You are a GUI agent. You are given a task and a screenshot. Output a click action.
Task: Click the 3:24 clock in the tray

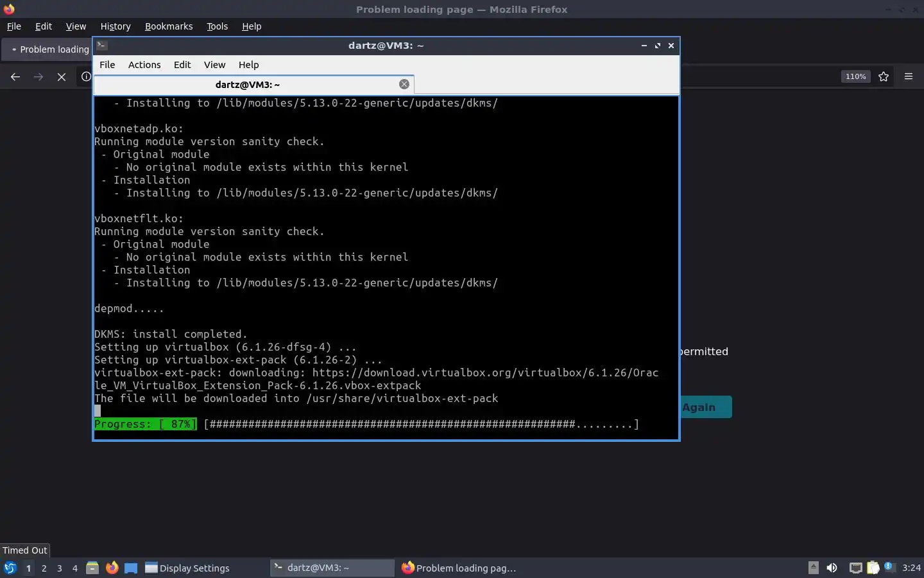coord(911,568)
